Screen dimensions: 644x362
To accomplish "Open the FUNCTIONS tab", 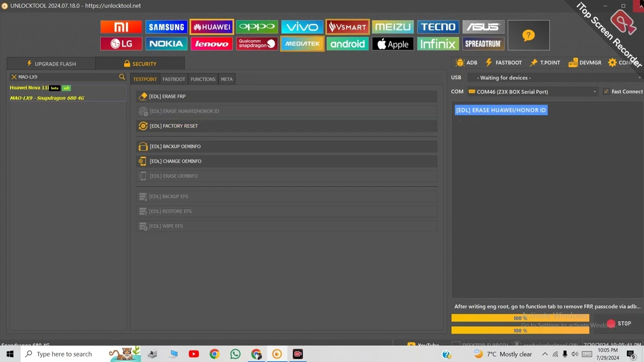I will point(203,79).
